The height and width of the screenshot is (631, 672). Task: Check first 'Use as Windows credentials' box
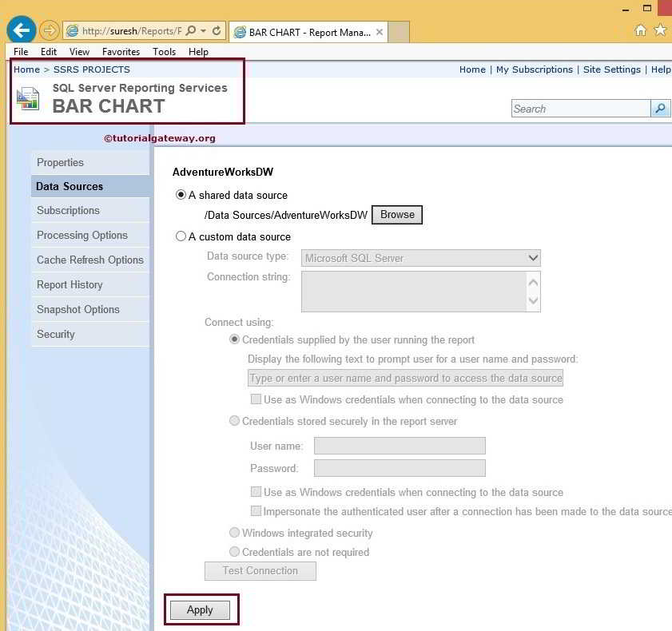(256, 399)
